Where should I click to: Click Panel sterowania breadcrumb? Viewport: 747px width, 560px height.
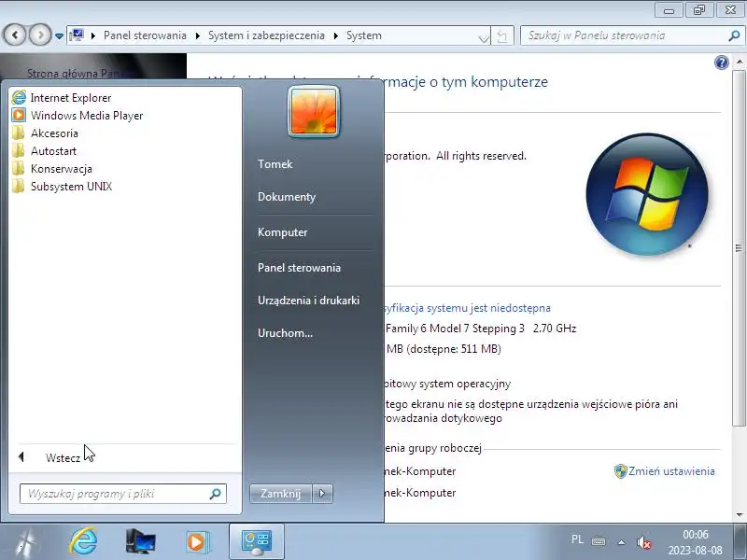145,35
